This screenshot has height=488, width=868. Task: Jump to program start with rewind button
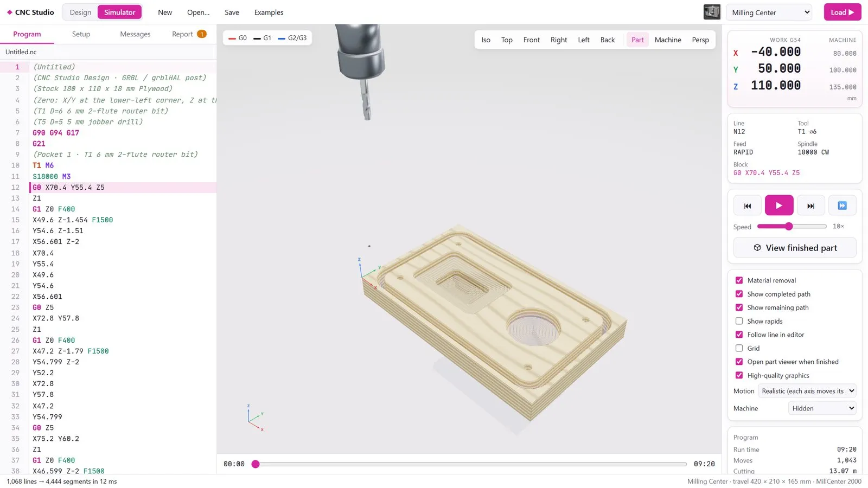(748, 206)
